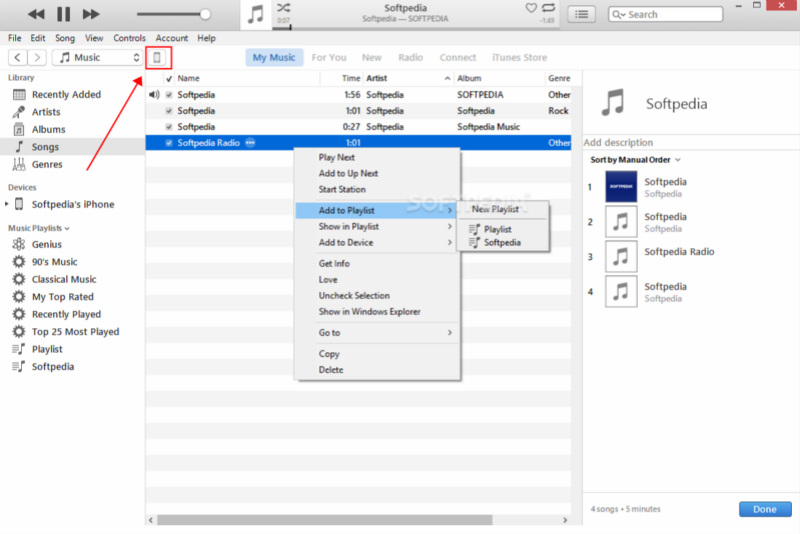Click the iPhone device icon button

click(157, 58)
